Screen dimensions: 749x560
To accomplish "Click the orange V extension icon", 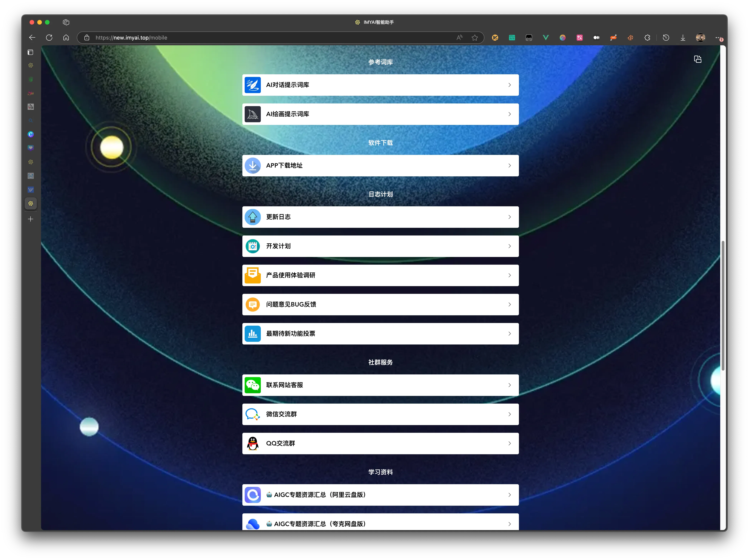I will [495, 38].
